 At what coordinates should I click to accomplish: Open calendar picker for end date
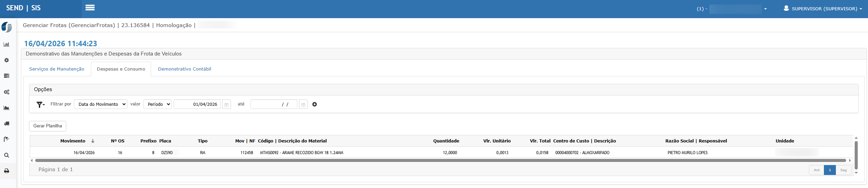(x=303, y=104)
